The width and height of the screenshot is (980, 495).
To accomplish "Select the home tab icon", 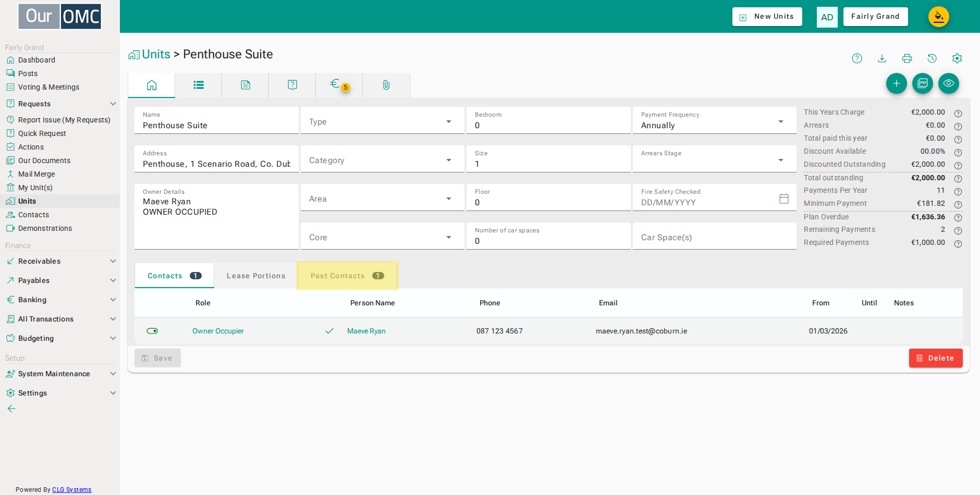I will [x=152, y=85].
